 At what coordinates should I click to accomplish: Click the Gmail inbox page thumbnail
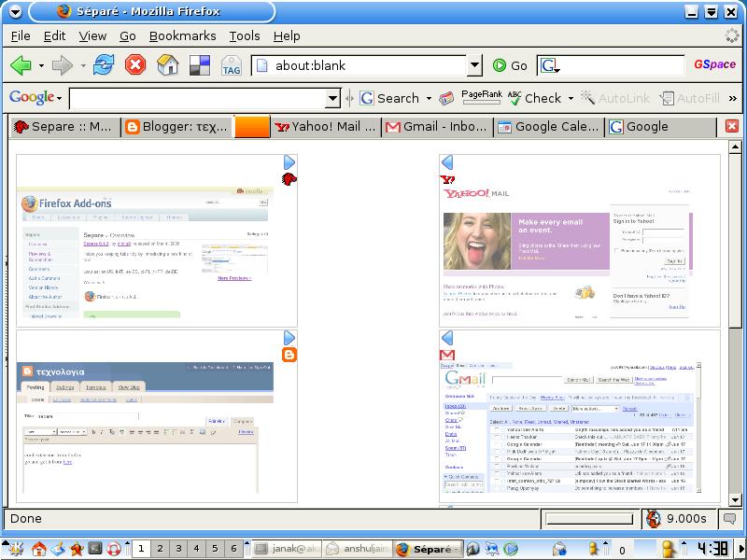tap(571, 427)
